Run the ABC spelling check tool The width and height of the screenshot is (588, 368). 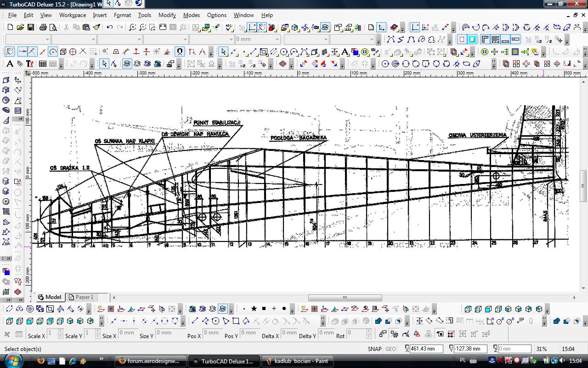(x=229, y=28)
